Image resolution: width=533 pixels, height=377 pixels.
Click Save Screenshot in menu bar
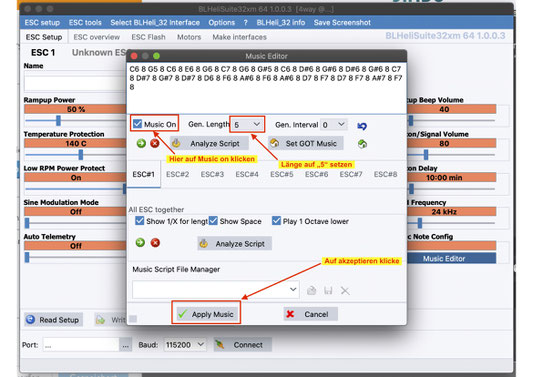tap(342, 23)
